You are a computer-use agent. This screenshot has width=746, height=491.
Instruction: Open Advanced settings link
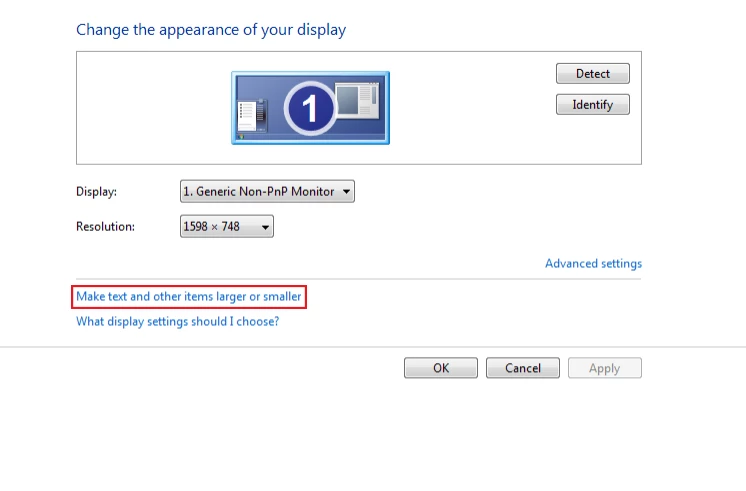pyautogui.click(x=593, y=264)
